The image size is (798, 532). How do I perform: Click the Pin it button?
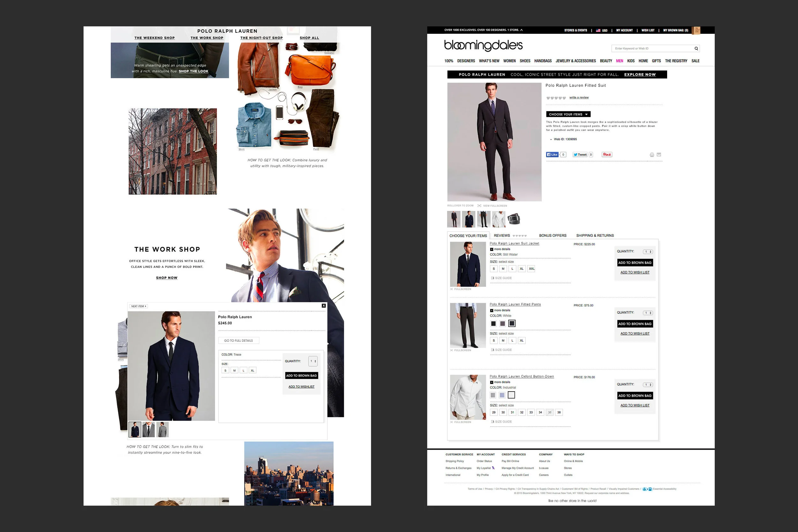tap(607, 154)
